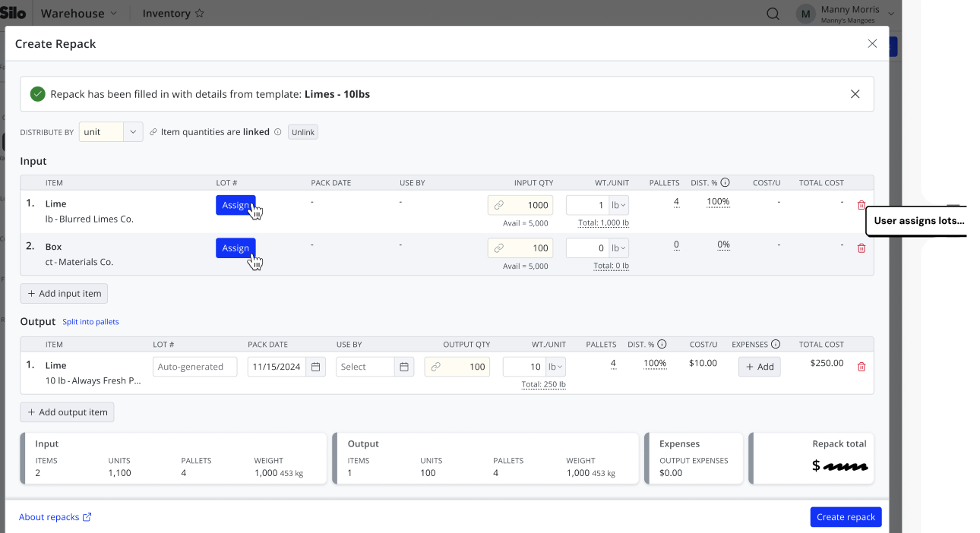The width and height of the screenshot is (980, 533).
Task: Close the Create Repack dialog
Action: pos(872,44)
